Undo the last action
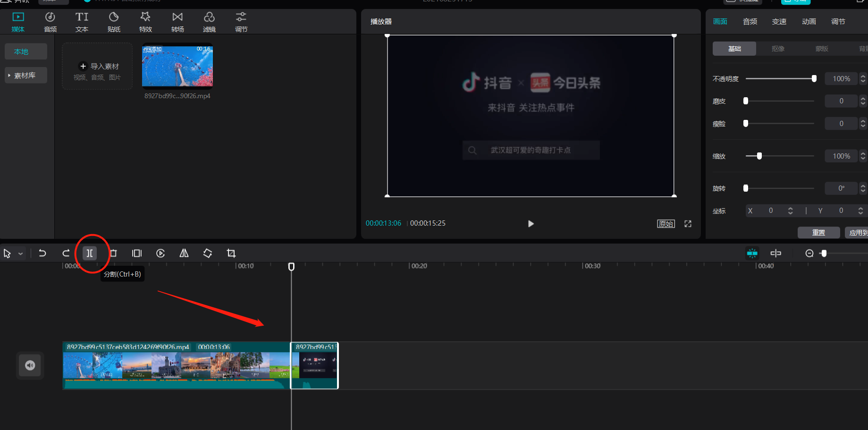The height and width of the screenshot is (430, 868). [42, 253]
